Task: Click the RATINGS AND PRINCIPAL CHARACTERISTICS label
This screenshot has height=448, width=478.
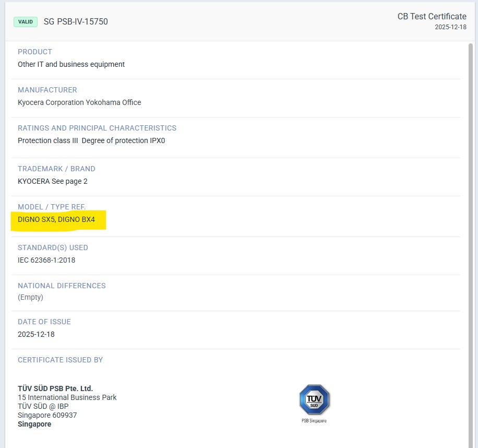Action: 97,128
